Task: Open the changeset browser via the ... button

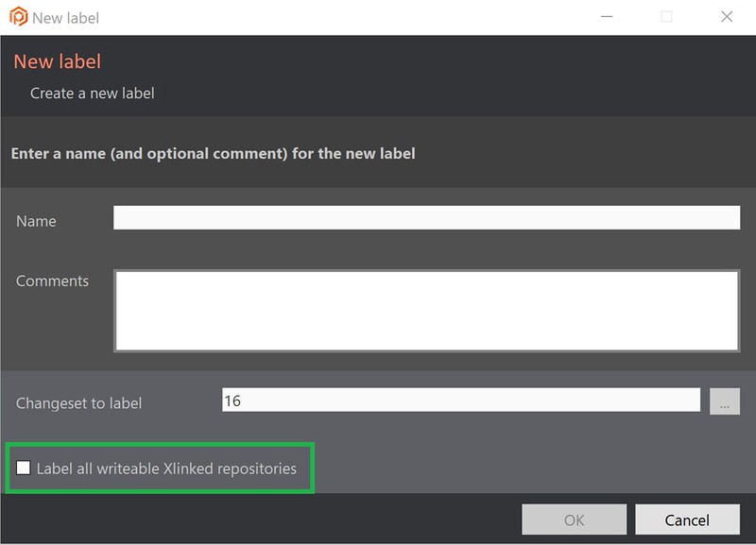Action: tap(724, 401)
